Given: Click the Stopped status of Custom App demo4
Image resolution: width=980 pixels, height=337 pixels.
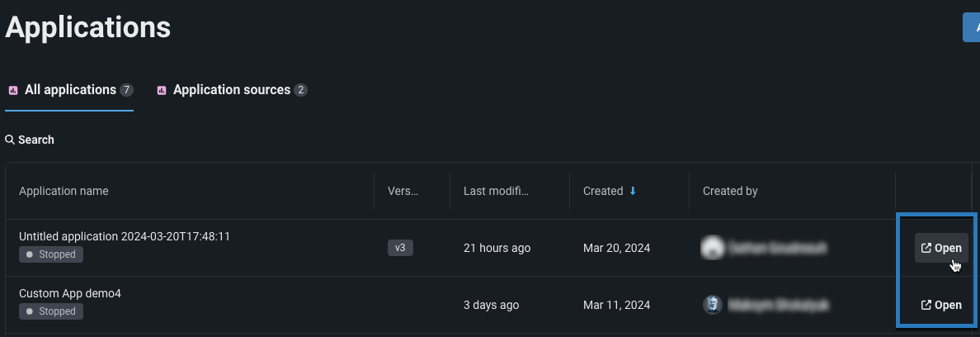Looking at the screenshot, I should [x=51, y=311].
